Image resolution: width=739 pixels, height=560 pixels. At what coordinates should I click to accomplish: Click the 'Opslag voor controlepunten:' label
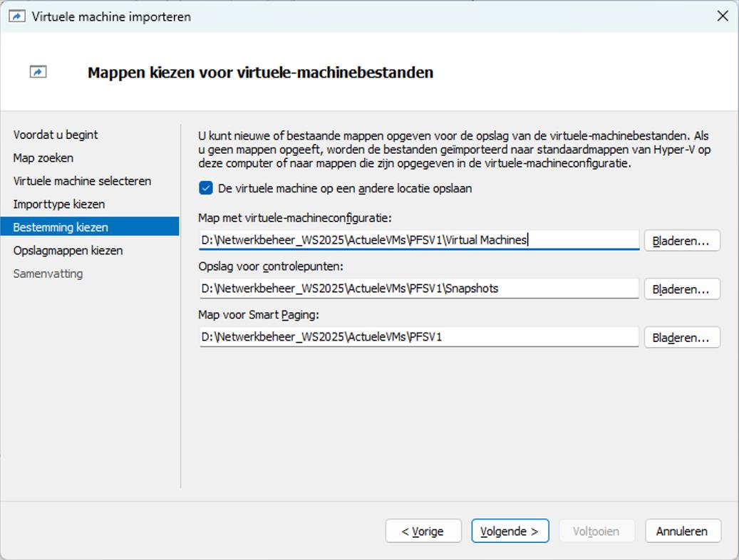(271, 266)
